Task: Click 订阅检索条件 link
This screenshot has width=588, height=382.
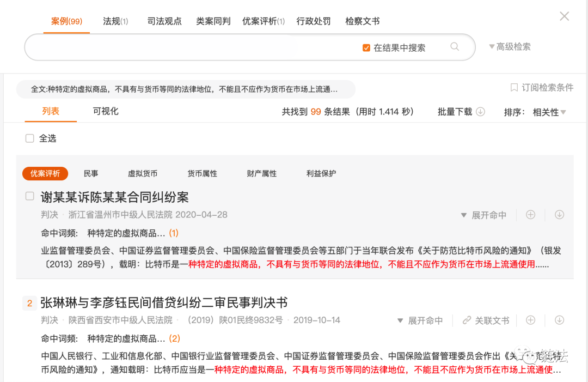Action: [548, 87]
